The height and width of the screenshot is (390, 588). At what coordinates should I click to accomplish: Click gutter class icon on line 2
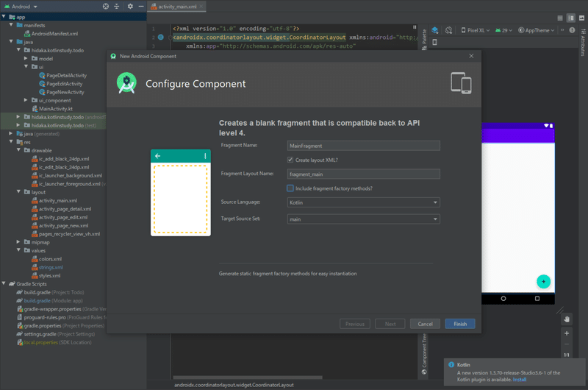(x=161, y=38)
